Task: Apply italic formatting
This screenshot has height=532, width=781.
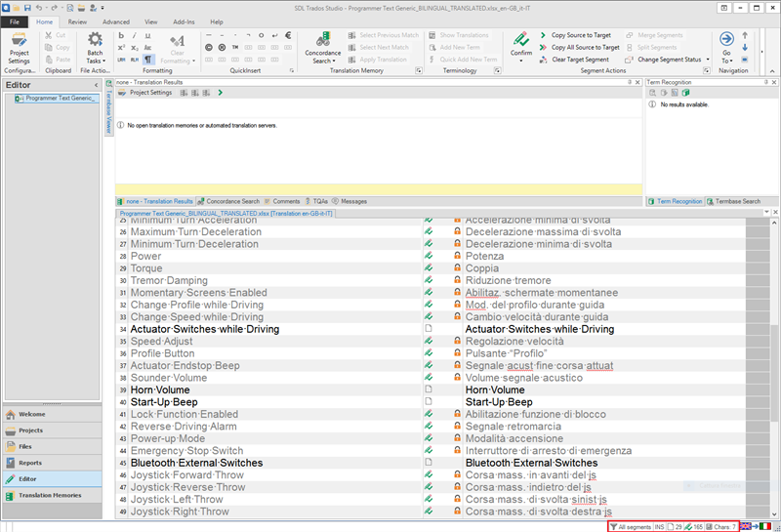Action: tap(135, 35)
